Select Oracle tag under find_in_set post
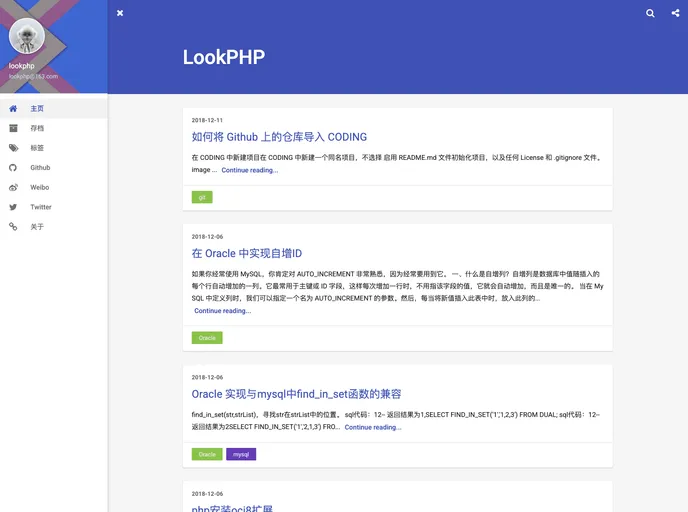Image resolution: width=688 pixels, height=512 pixels. coord(207,455)
